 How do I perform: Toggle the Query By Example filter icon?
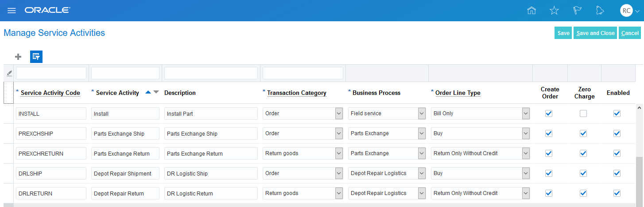(x=36, y=56)
